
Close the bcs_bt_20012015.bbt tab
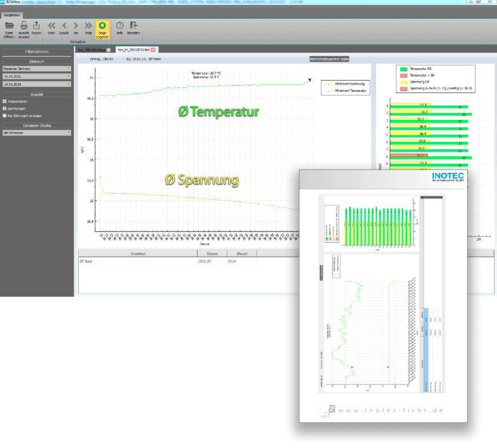click(x=153, y=50)
